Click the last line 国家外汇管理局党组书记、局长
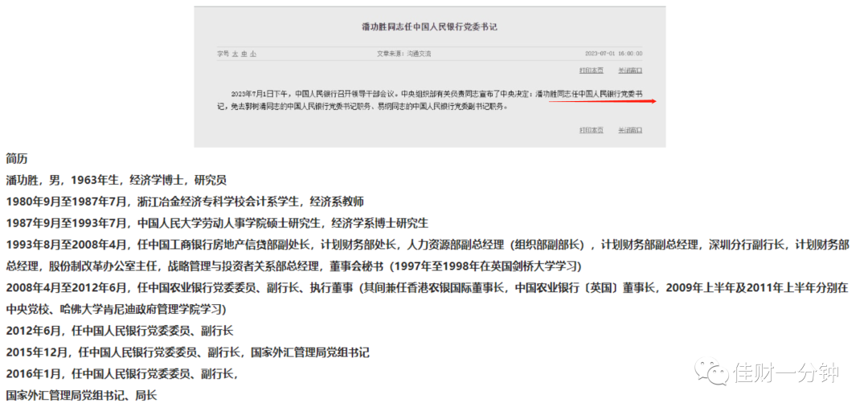 (x=81, y=396)
